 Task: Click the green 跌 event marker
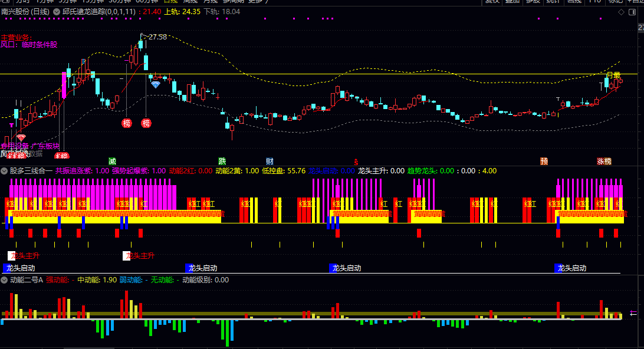[x=222, y=161]
